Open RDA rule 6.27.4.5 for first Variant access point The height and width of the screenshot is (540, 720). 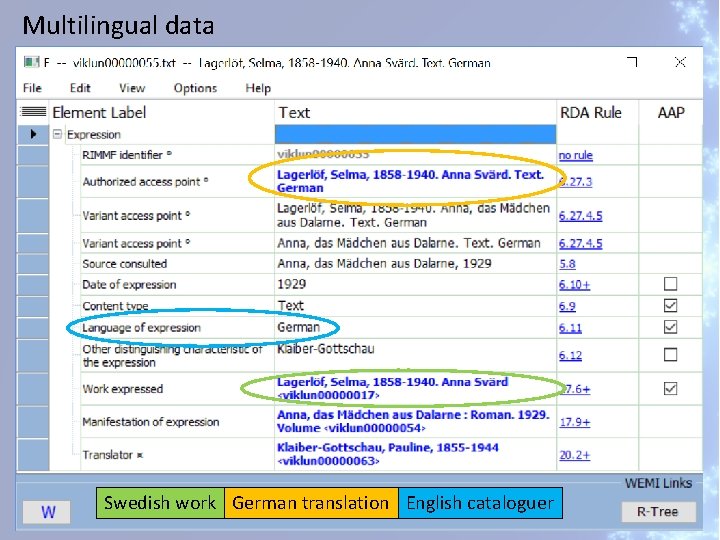(580, 215)
